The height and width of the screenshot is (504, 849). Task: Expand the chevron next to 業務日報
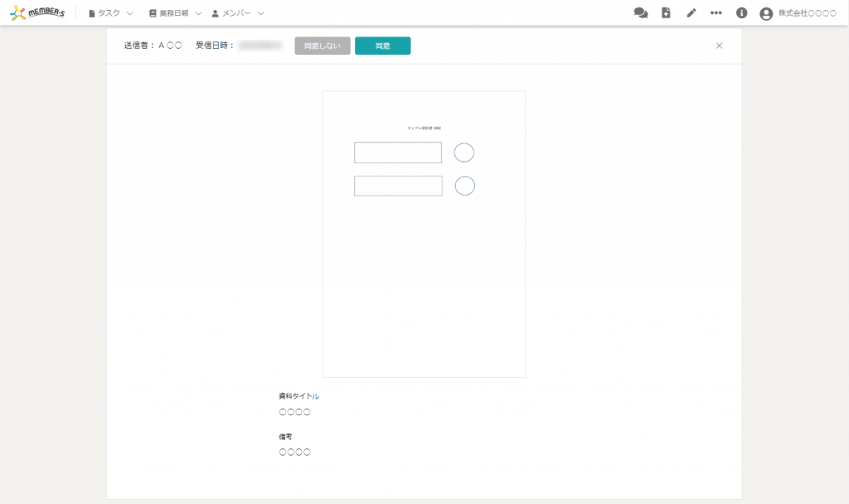click(x=198, y=13)
